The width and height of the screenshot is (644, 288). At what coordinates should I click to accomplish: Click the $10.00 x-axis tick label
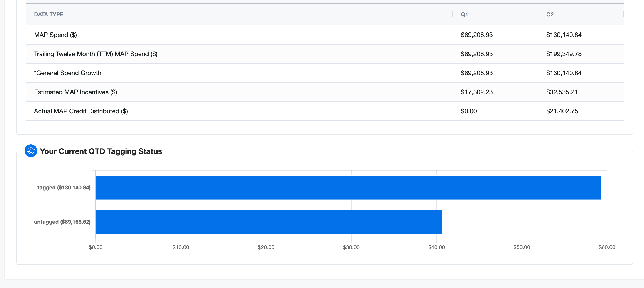click(x=181, y=247)
